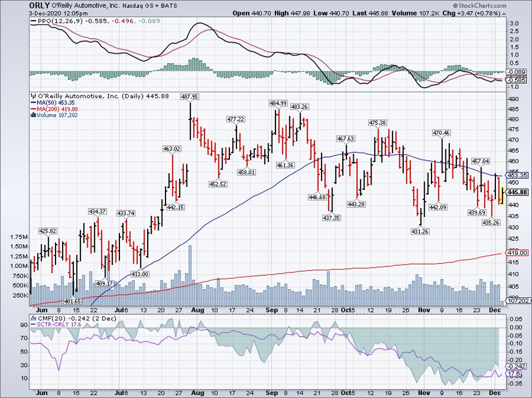Click the purple SCTR-ORLY legend line
This screenshot has width=532, height=398.
click(x=33, y=324)
